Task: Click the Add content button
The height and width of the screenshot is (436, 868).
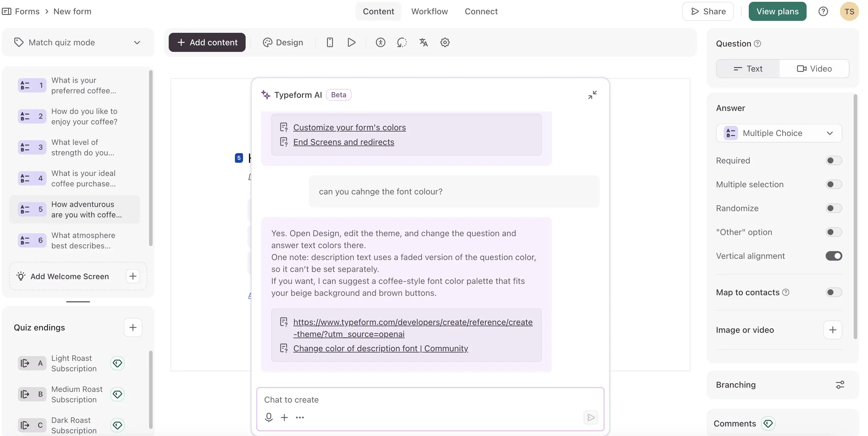Action: (x=207, y=42)
